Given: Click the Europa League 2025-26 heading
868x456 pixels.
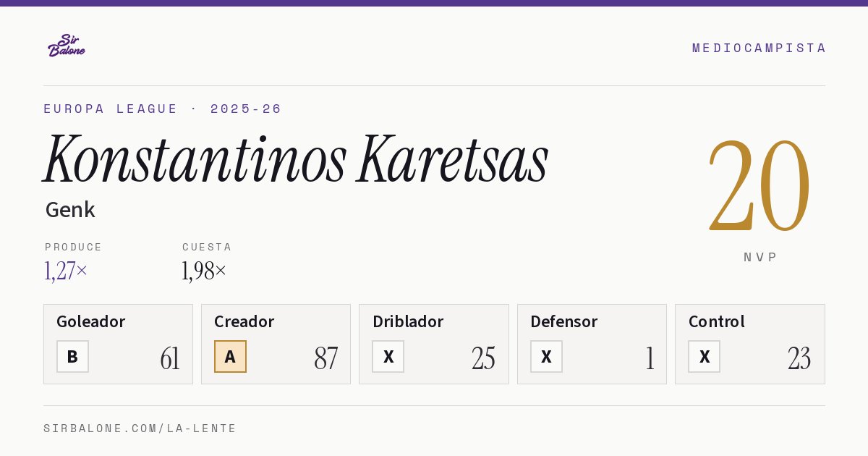Looking at the screenshot, I should pyautogui.click(x=163, y=109).
